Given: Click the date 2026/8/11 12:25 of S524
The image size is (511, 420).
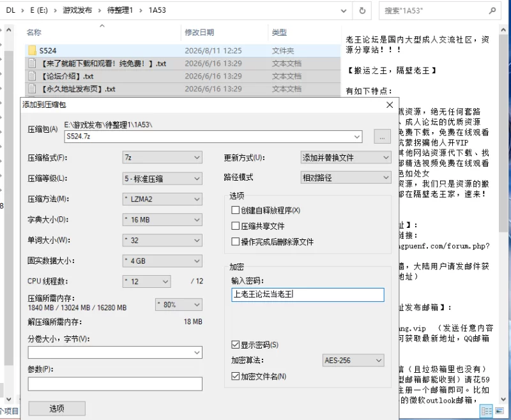Looking at the screenshot, I should click(213, 51).
